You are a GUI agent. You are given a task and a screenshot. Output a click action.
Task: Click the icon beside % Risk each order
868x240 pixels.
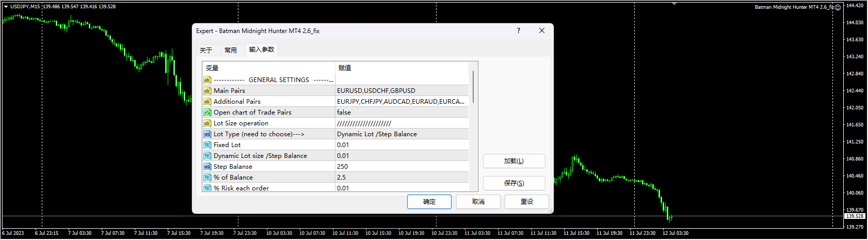(x=207, y=188)
